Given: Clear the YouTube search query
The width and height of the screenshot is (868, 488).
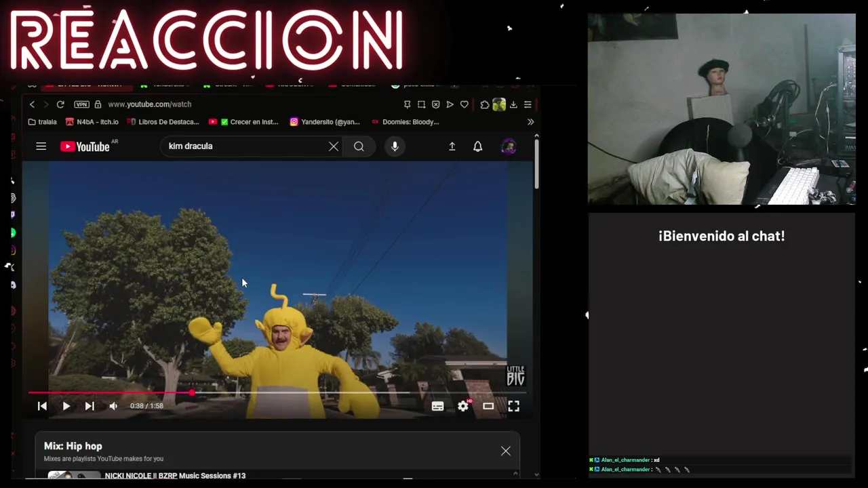Looking at the screenshot, I should [334, 146].
